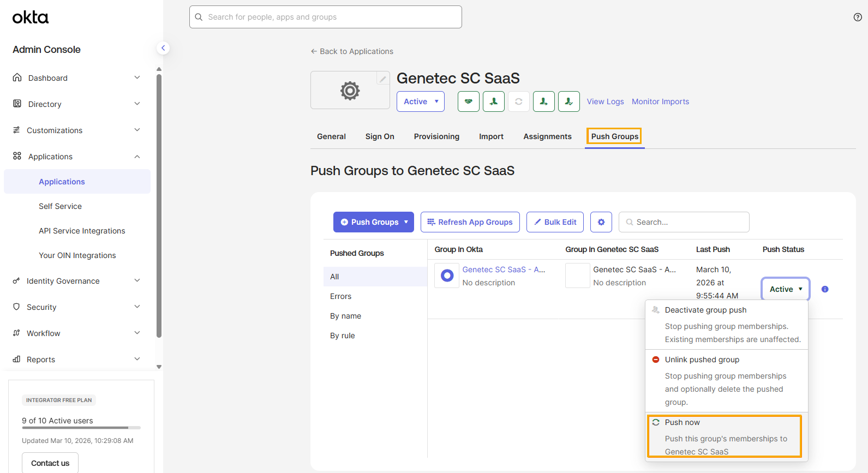The height and width of the screenshot is (473, 868).
Task: Click the Reports chart icon in the sidebar
Action: pos(16,359)
